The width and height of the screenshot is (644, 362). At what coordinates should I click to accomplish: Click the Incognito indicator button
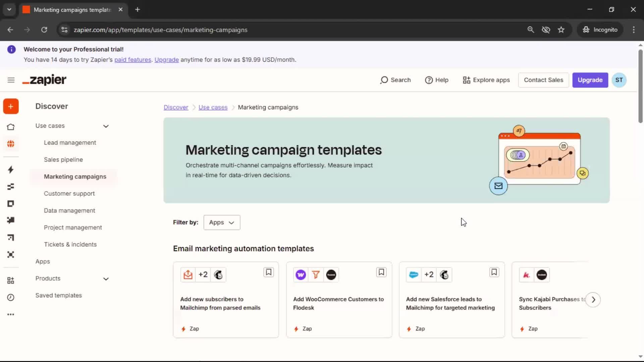click(600, 30)
